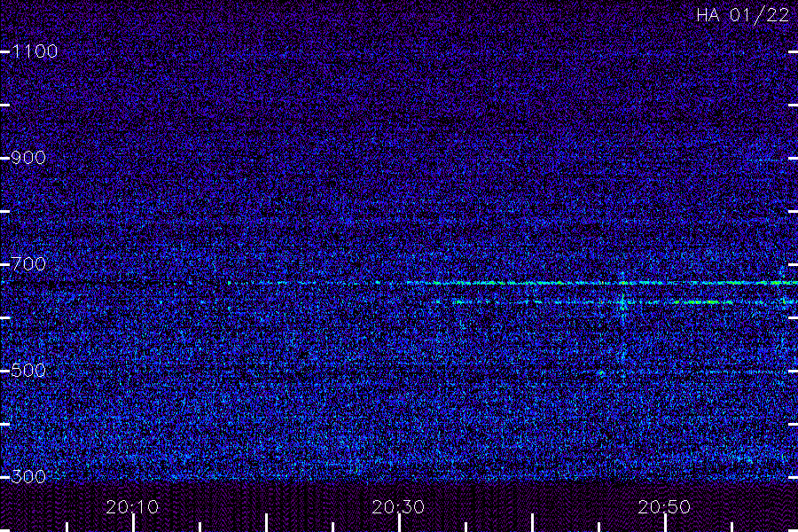Screen dimensions: 798x532
Task: Click the 20:30 time axis label
Action: (x=398, y=507)
